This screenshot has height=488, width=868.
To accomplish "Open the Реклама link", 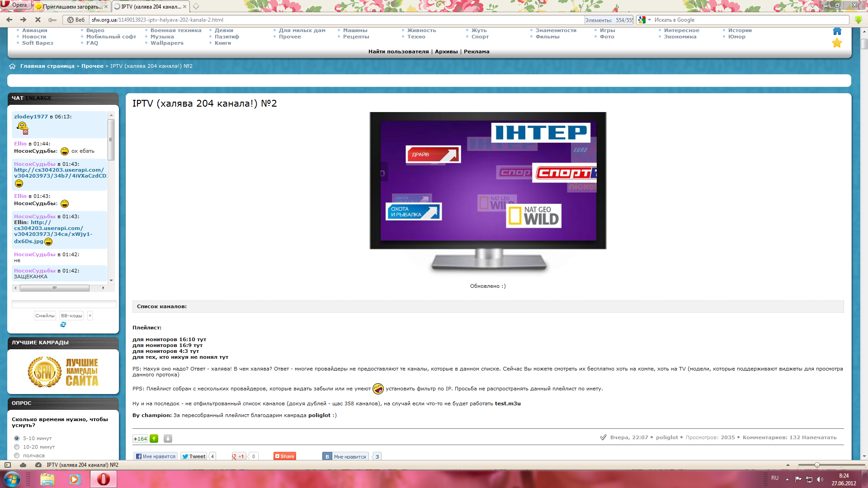I will pyautogui.click(x=476, y=52).
